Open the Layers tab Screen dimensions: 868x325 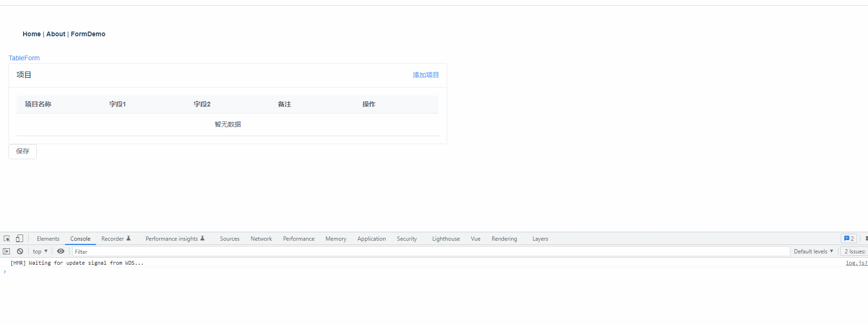540,239
